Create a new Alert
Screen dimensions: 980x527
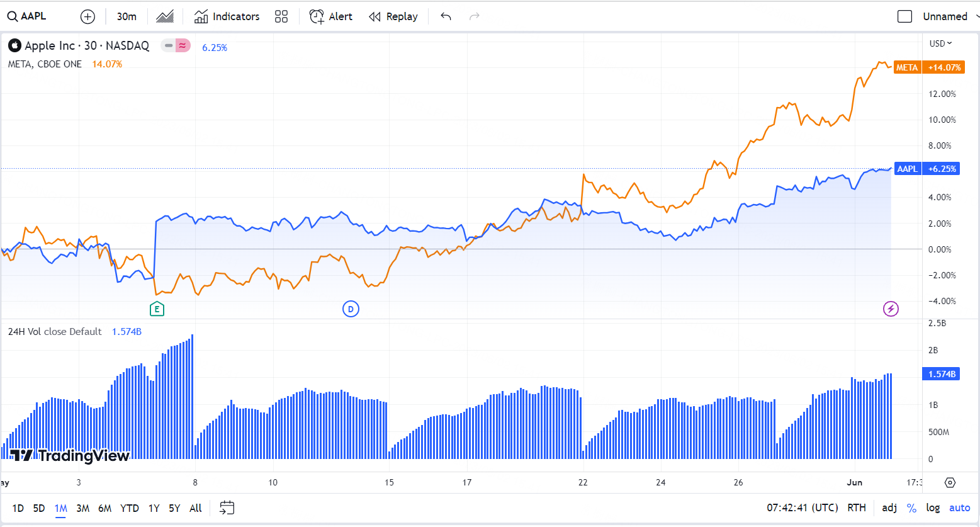[x=331, y=17]
